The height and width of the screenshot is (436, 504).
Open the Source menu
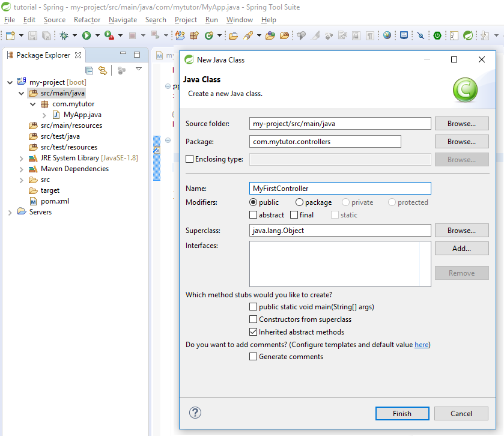(x=55, y=20)
